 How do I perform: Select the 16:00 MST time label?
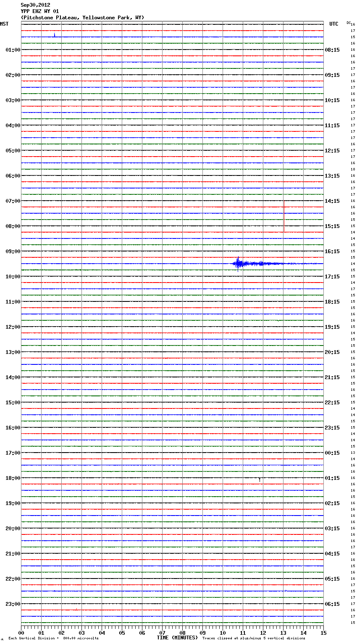click(x=13, y=428)
